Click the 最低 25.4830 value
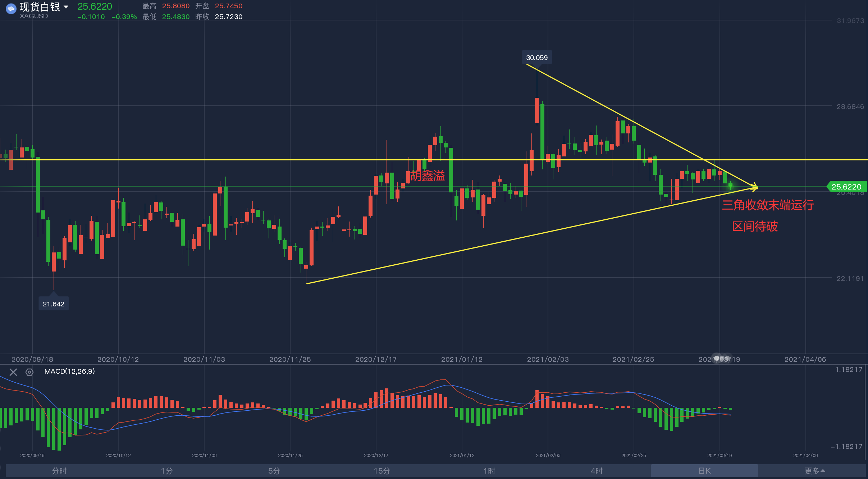The width and height of the screenshot is (868, 479). point(176,17)
